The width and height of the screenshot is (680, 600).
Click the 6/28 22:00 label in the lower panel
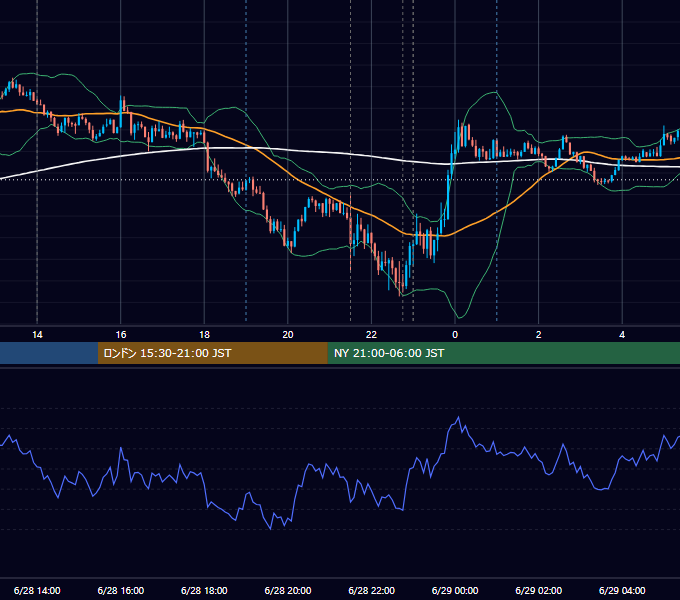pos(371,590)
